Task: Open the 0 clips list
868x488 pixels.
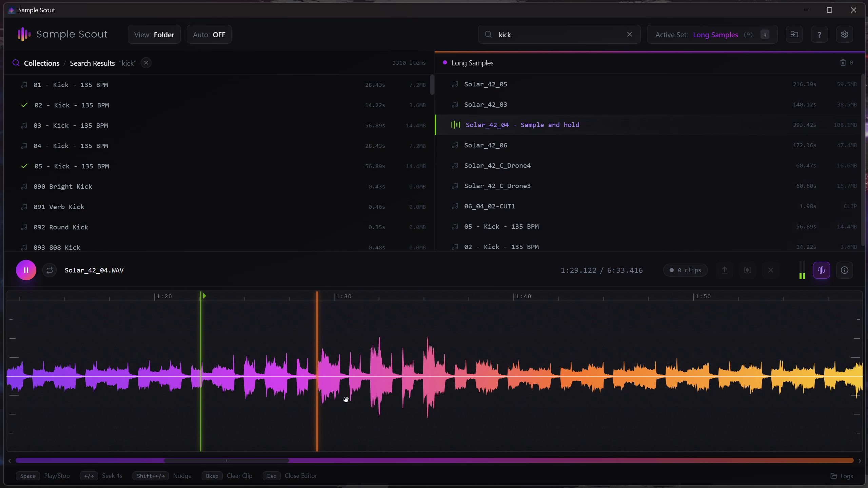Action: (685, 270)
